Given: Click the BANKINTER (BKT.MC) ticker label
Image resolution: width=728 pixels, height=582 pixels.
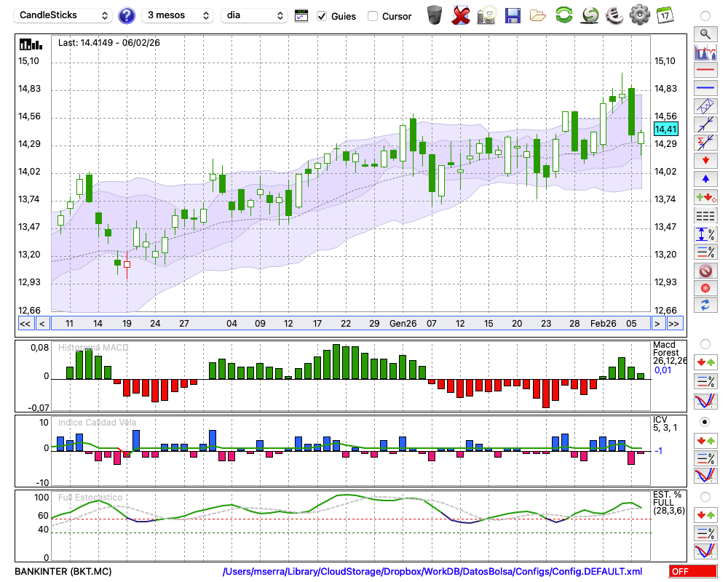Looking at the screenshot, I should pos(63,571).
